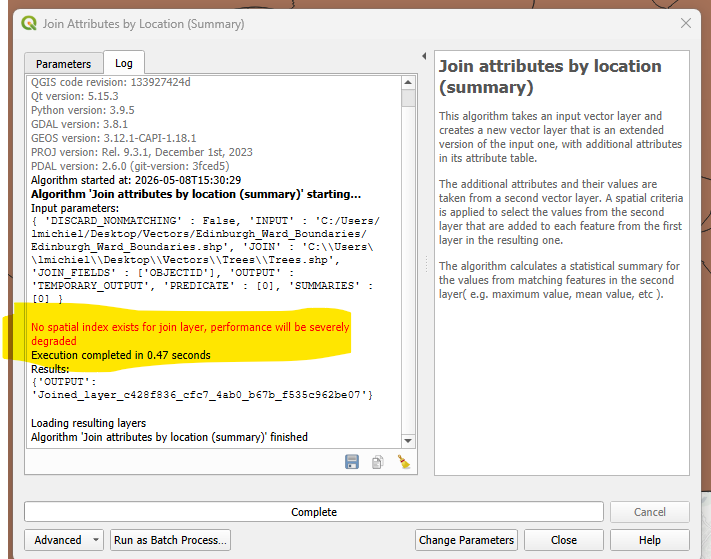The image size is (711, 559).
Task: Click the log scrollbar down arrow
Action: [x=408, y=441]
